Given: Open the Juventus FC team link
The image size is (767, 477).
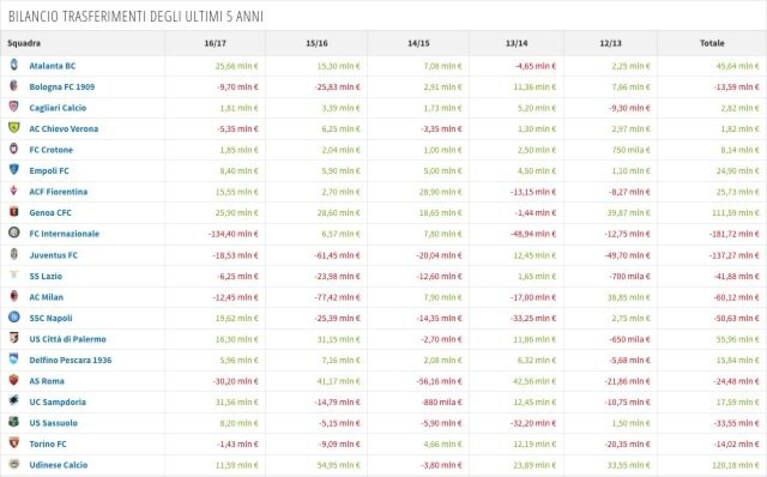Looking at the screenshot, I should point(53,255).
